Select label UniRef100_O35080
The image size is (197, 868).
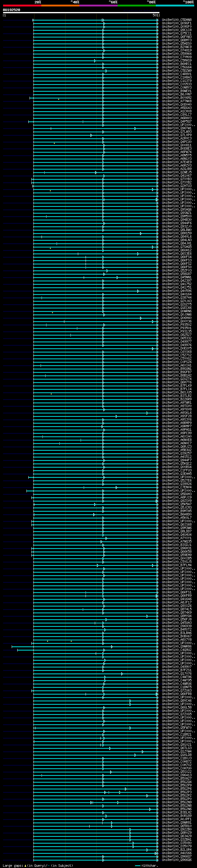point(177,843)
